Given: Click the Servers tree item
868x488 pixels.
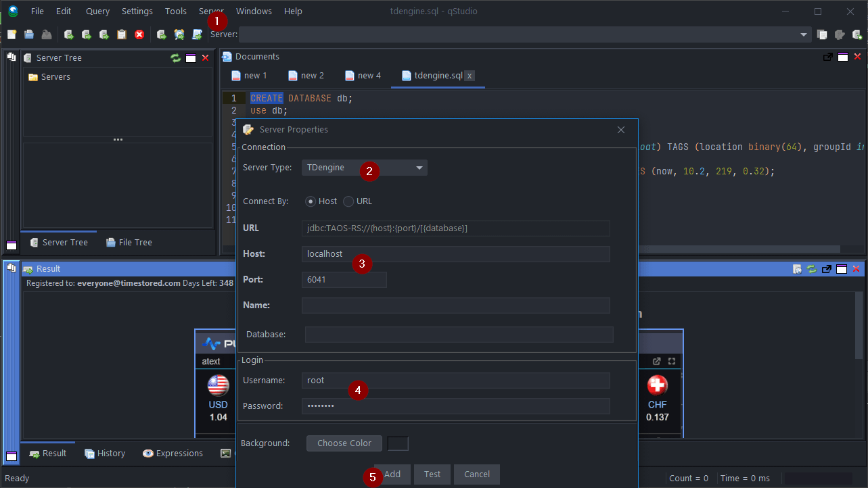Looking at the screenshot, I should tap(55, 77).
